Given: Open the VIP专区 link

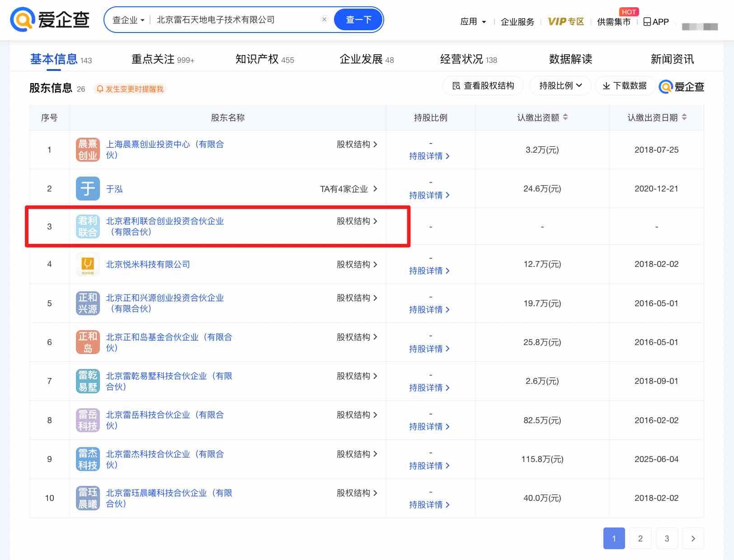Looking at the screenshot, I should point(566,22).
